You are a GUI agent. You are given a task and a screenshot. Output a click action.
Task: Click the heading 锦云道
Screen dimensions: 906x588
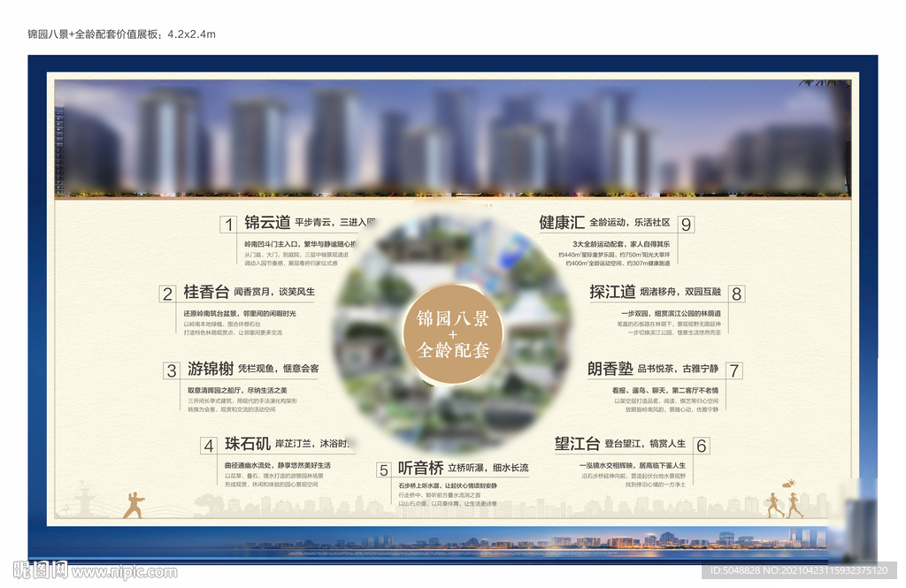[x=267, y=222]
